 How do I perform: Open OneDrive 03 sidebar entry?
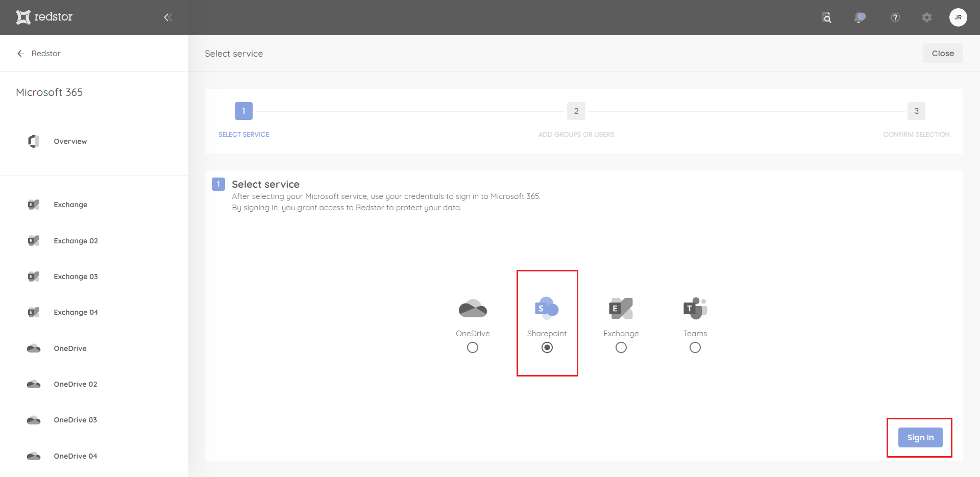coord(76,420)
